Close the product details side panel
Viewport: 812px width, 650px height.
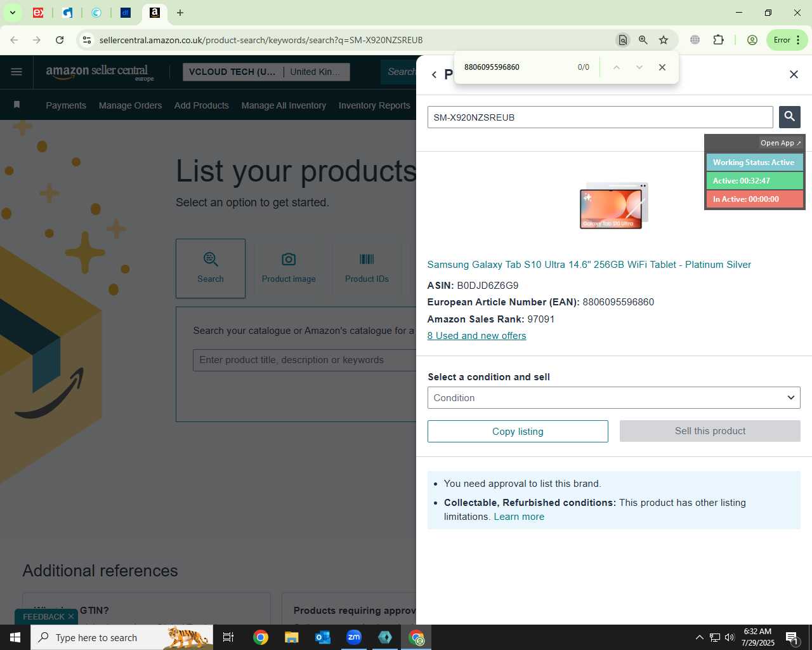(x=794, y=74)
